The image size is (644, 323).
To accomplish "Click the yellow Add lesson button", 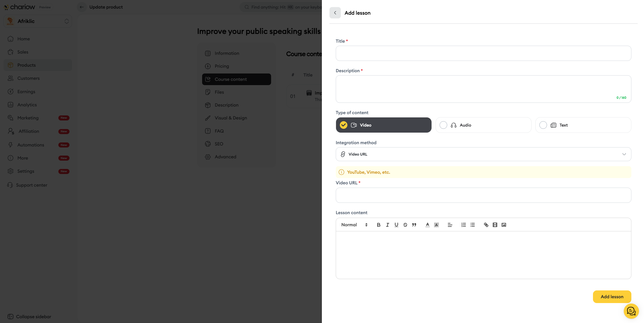I will click(x=612, y=296).
